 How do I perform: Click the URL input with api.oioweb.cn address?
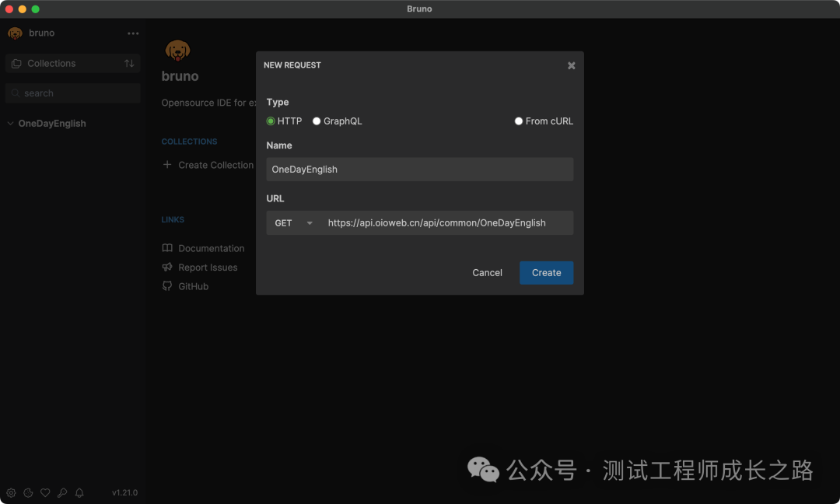click(x=447, y=222)
